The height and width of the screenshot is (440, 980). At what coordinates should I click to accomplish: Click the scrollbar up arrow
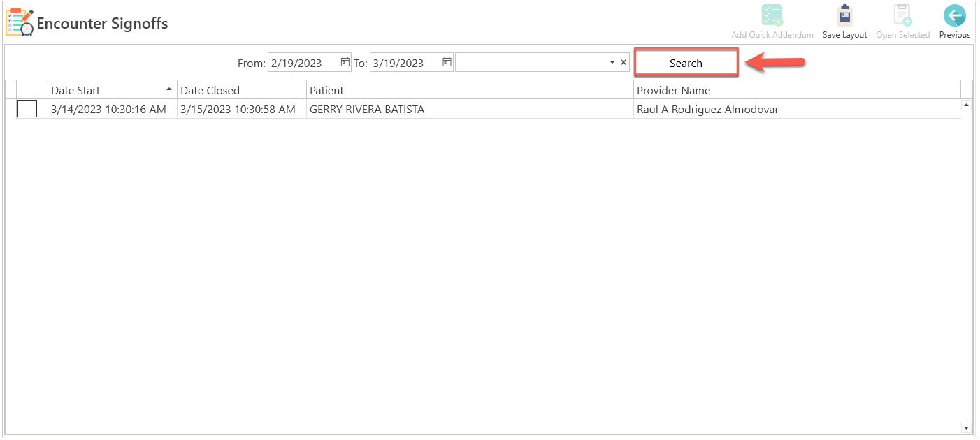point(967,105)
